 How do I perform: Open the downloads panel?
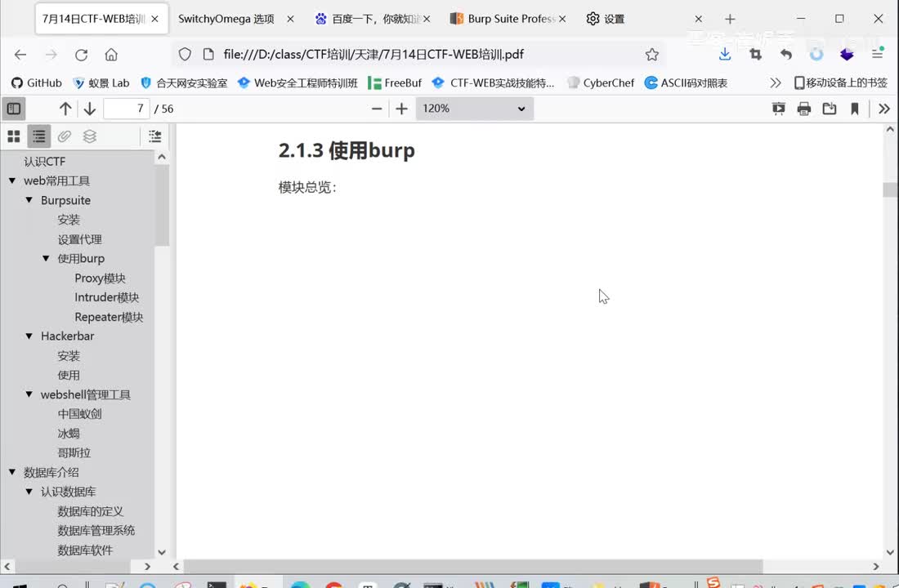725,55
